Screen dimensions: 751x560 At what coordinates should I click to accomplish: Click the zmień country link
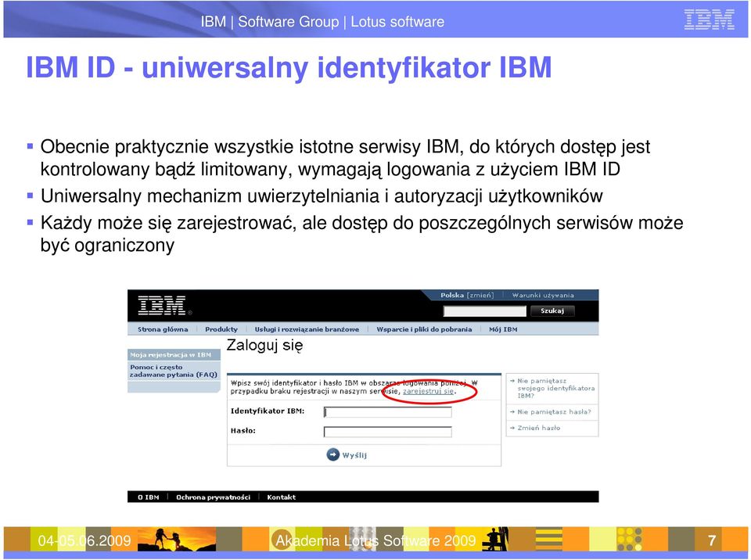[480, 296]
